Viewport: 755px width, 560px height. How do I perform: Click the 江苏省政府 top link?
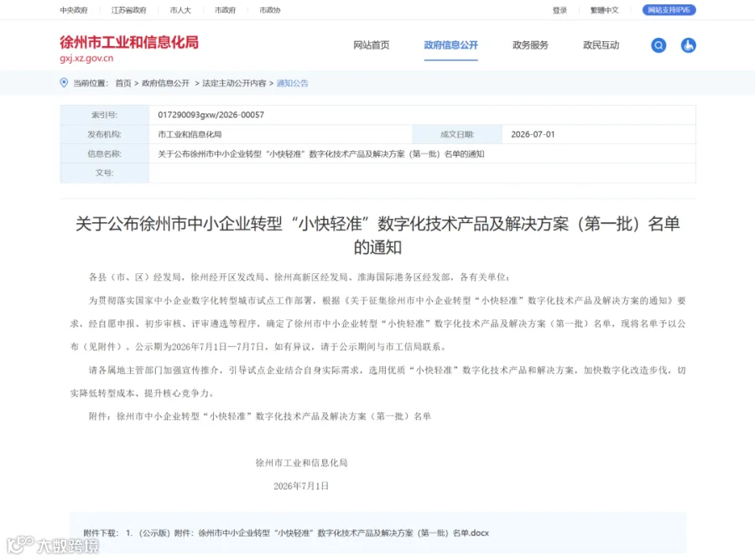(128, 10)
